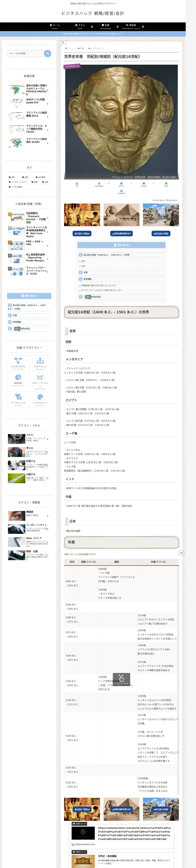Click the 紀元前15世紀 navigation button
196x868 pixels.
coord(161,233)
